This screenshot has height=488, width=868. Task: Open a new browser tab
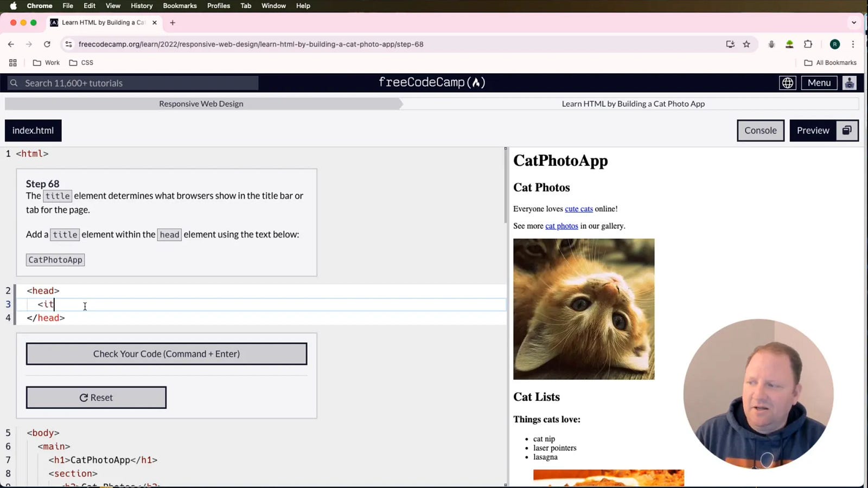click(x=173, y=22)
